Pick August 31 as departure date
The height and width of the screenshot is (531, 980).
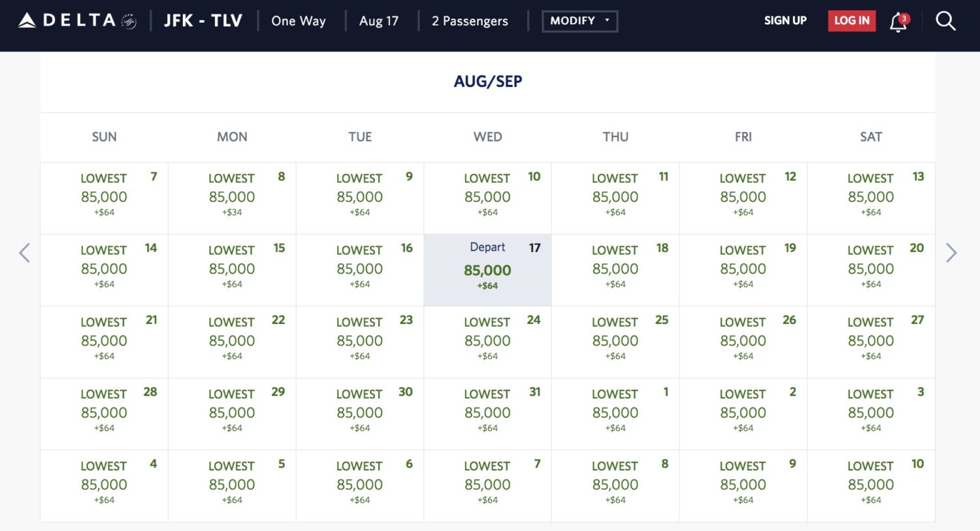[x=487, y=413]
